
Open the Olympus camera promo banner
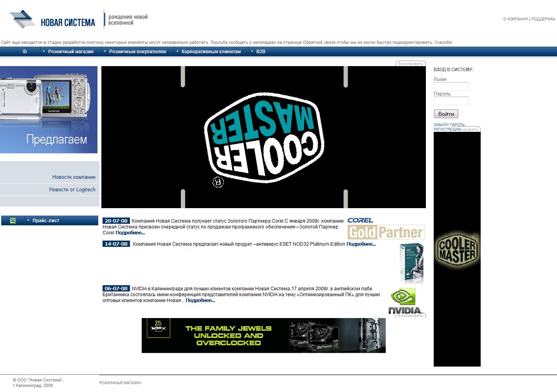coord(49,110)
